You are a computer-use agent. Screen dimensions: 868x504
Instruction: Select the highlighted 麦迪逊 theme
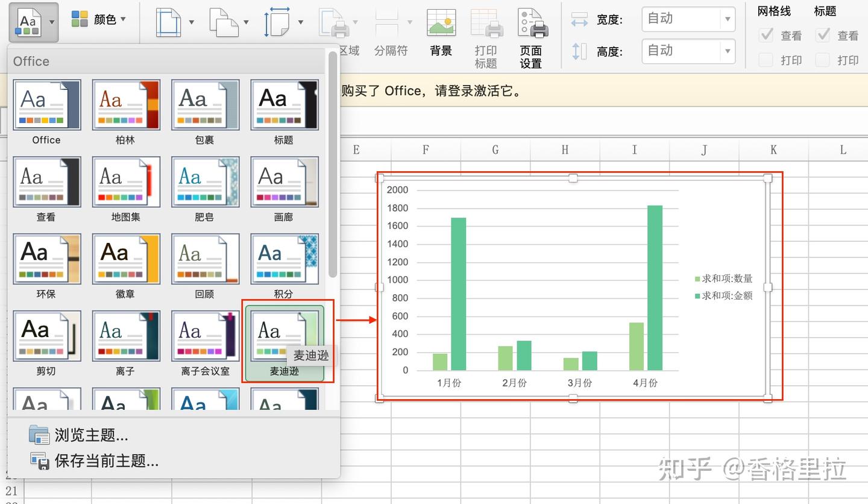click(285, 343)
